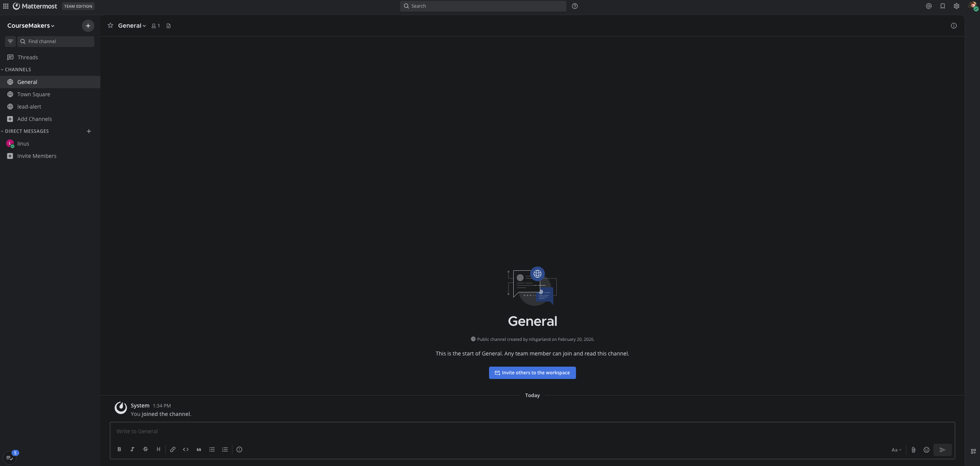The image size is (980, 466).
Task: Toggle italic formatting in composer
Action: pos(132,449)
